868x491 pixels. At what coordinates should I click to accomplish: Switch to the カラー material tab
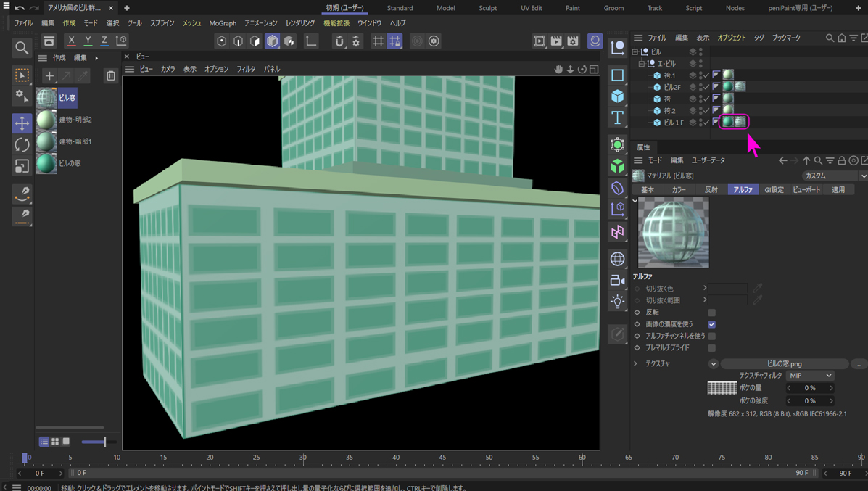click(x=679, y=190)
